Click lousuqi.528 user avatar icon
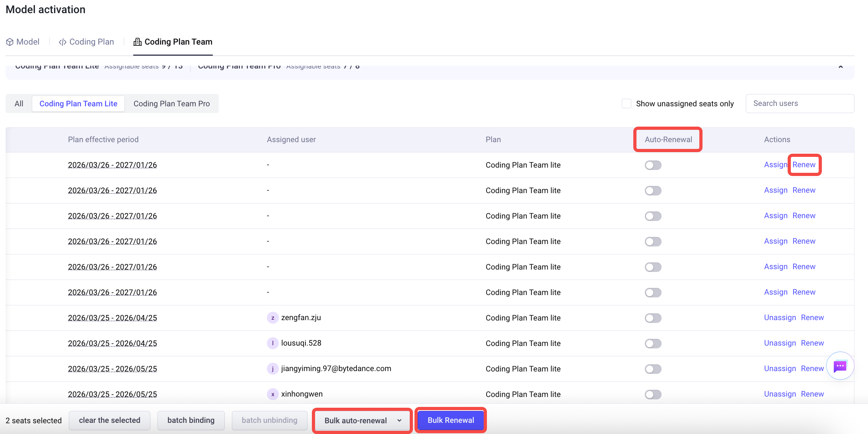868x434 pixels. point(272,343)
